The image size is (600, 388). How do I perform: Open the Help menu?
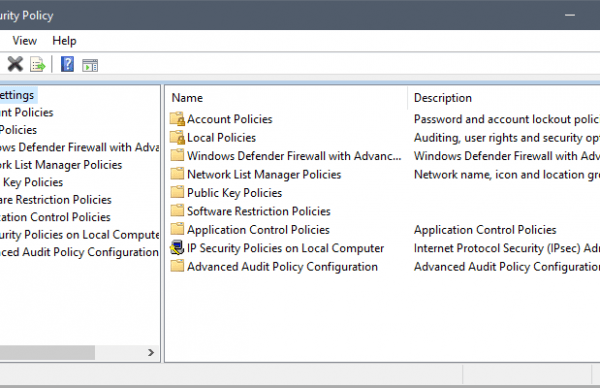(64, 41)
